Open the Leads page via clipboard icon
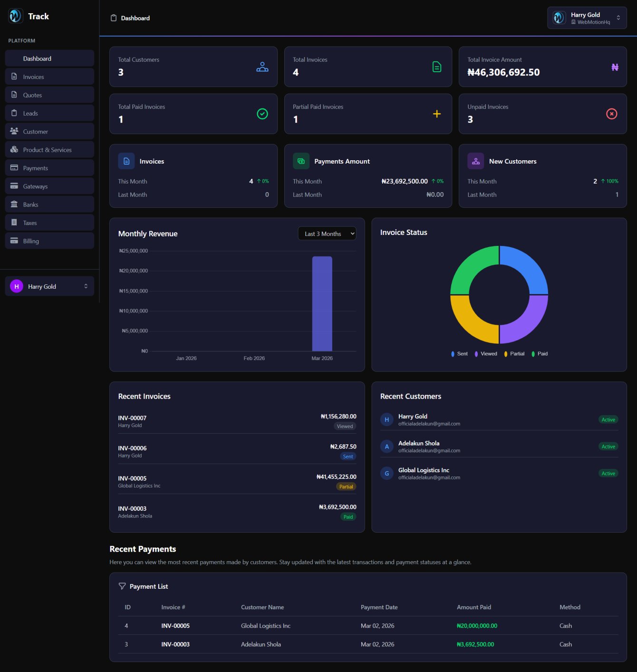Image resolution: width=637 pixels, height=672 pixels. click(14, 113)
